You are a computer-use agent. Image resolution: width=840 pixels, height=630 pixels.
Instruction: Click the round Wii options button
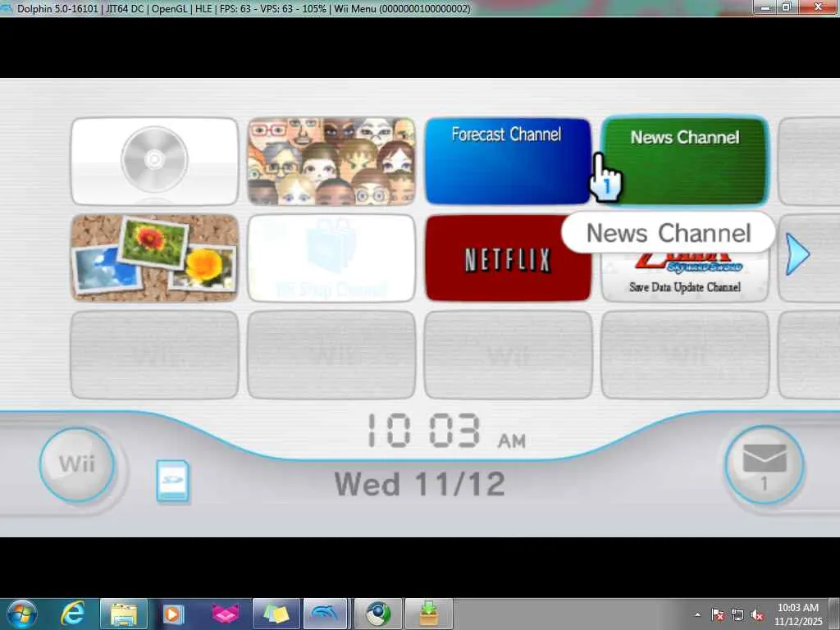[x=77, y=464]
